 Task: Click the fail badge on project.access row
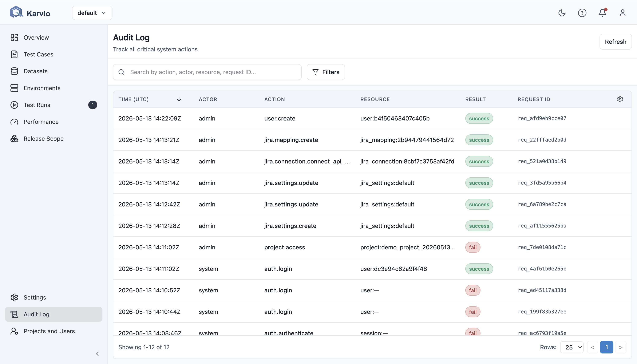[x=473, y=248]
